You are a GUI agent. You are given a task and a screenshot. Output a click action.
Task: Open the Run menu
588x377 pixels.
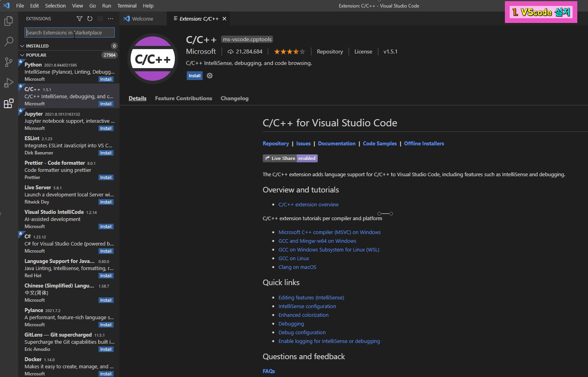(106, 6)
